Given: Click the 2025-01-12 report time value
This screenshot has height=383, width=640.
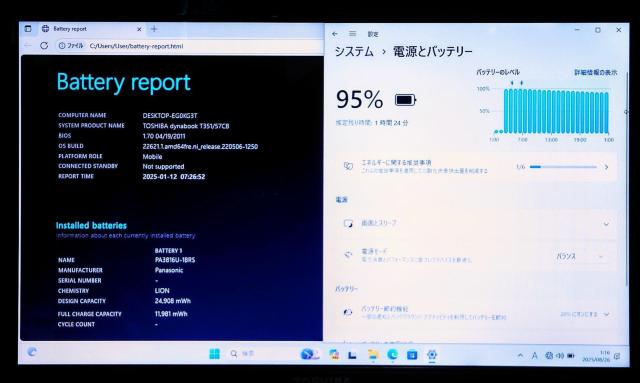Looking at the screenshot, I should 173,177.
